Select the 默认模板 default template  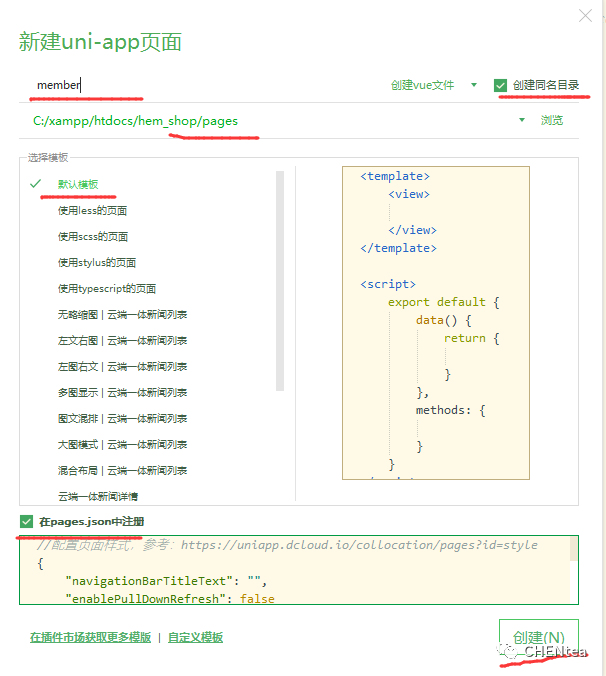(78, 185)
